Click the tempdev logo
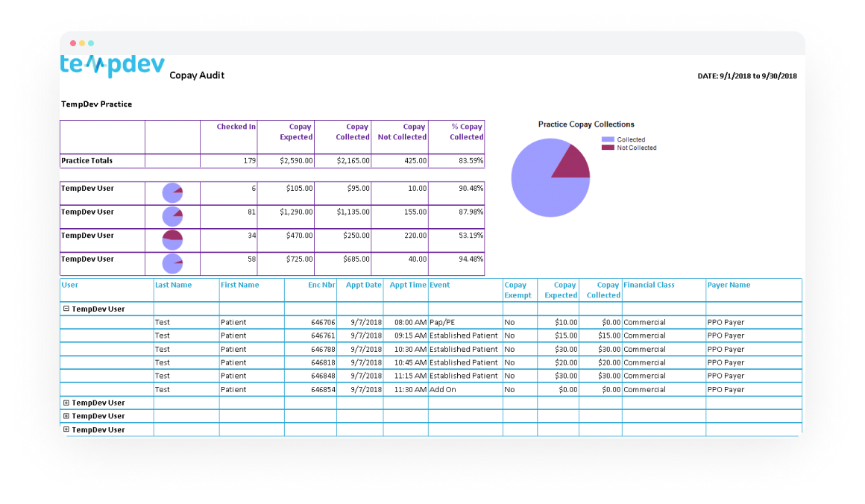 click(112, 65)
